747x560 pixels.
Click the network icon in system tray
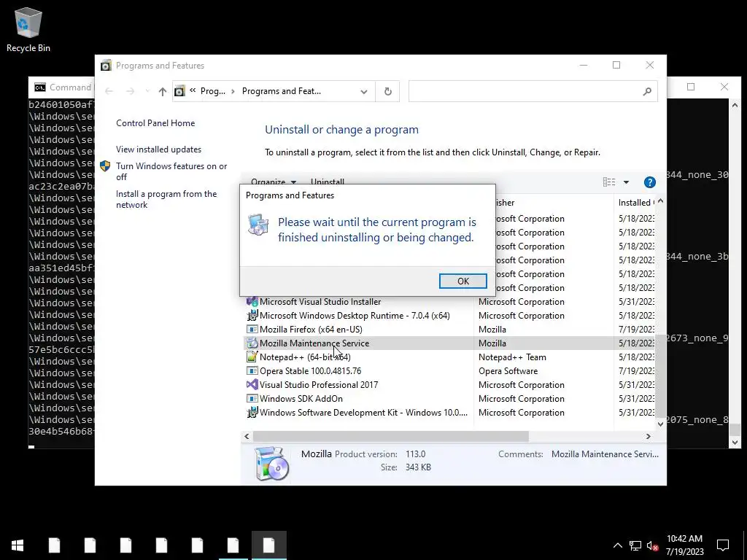[x=635, y=545]
